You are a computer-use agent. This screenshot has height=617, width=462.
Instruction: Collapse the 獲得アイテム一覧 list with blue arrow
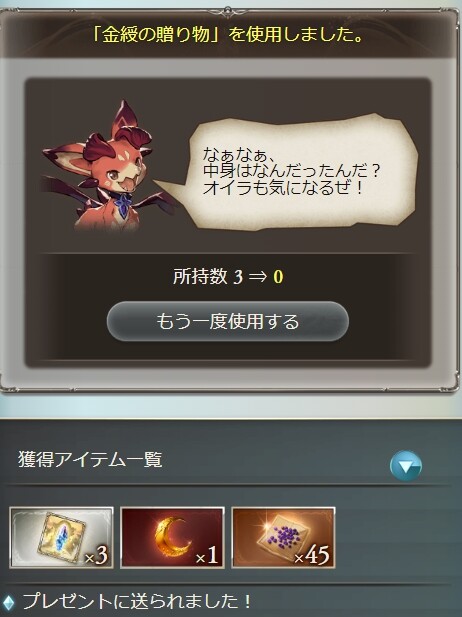click(x=406, y=466)
